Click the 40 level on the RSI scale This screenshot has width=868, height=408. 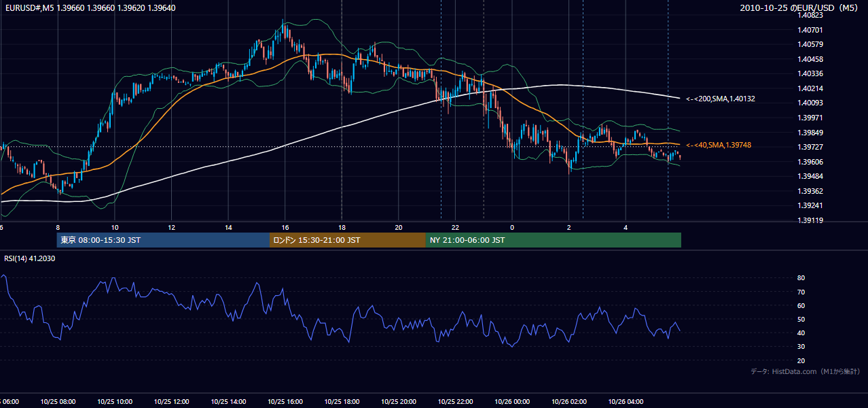click(801, 333)
